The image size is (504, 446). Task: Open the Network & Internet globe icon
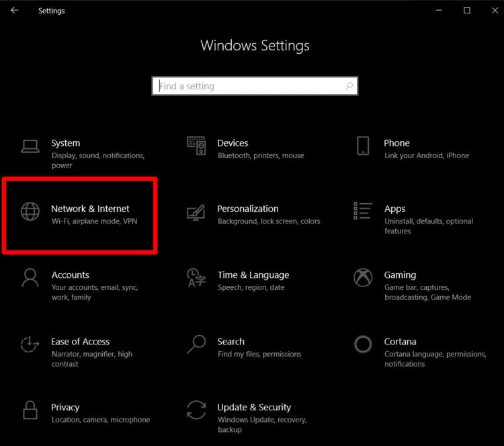pos(30,211)
